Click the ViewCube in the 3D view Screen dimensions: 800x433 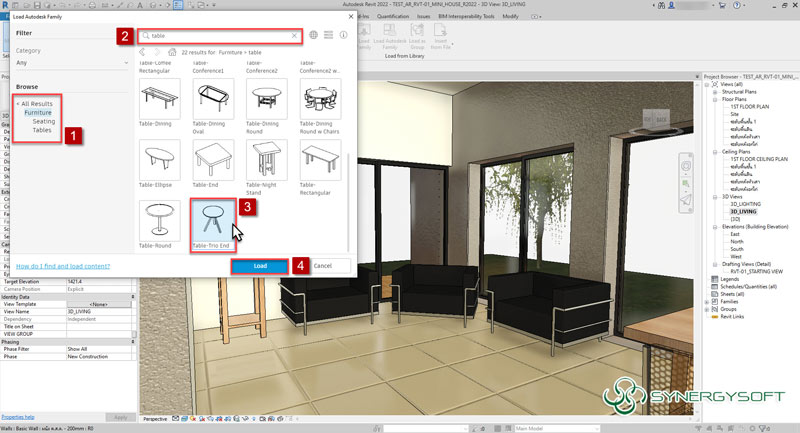[657, 118]
